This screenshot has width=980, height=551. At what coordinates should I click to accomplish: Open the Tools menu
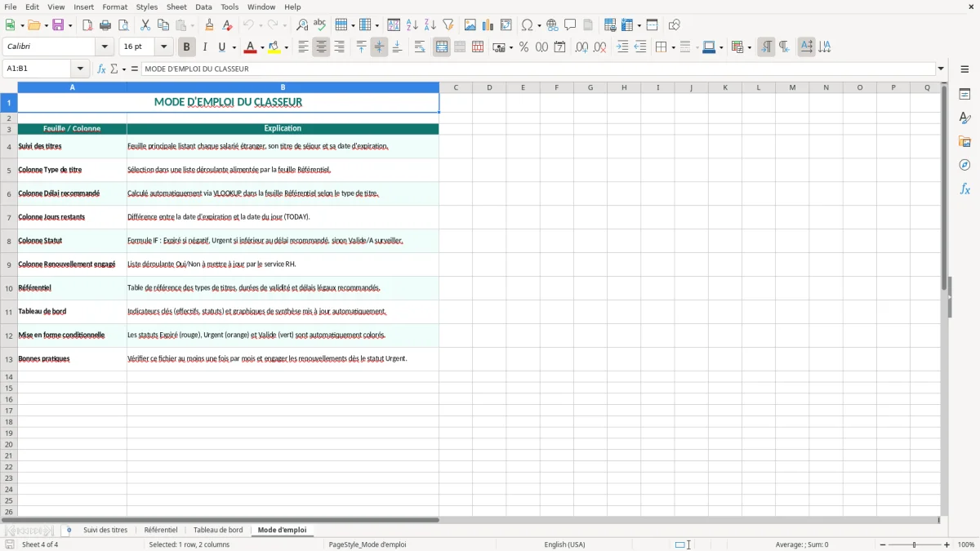229,7
